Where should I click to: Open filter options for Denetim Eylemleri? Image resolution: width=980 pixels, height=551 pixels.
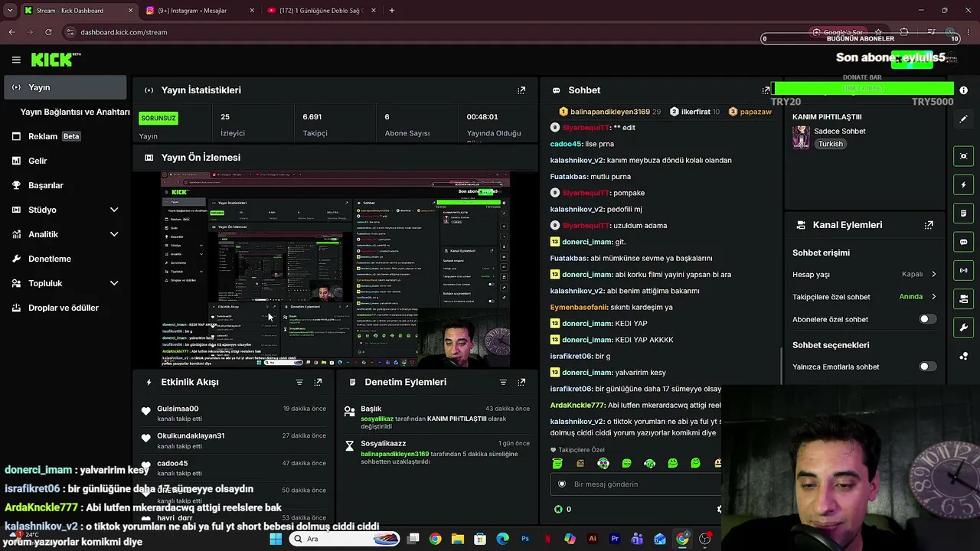[503, 382]
